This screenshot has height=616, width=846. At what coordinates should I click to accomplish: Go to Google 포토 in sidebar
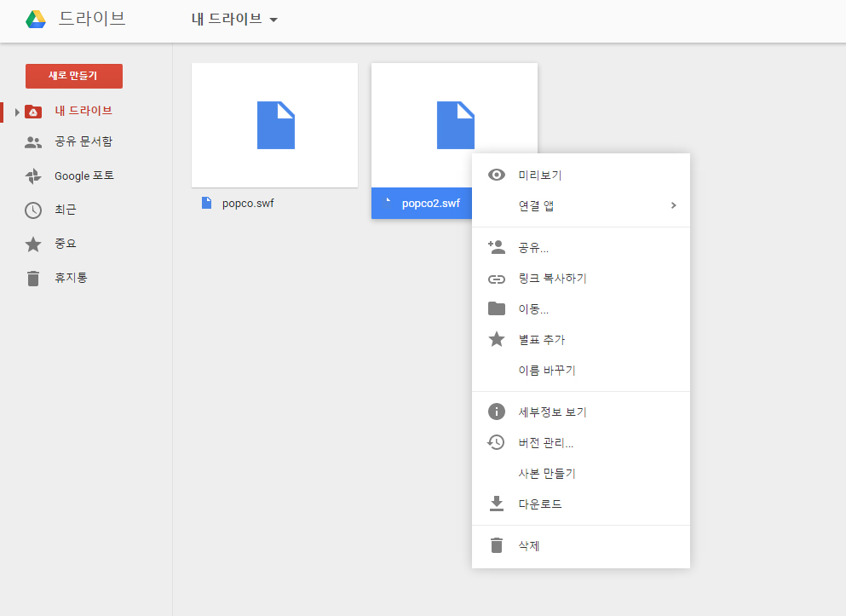(x=83, y=176)
